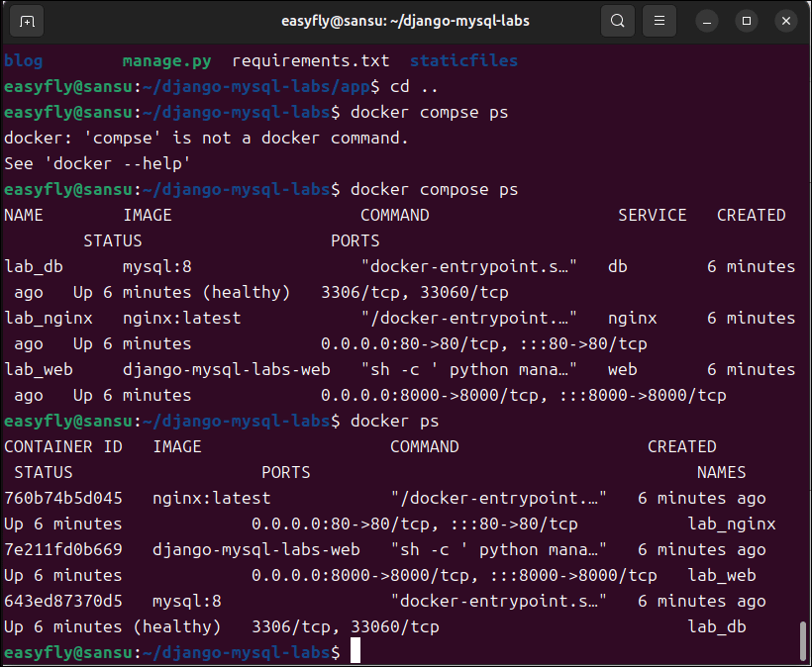Click the mistyped 'docker compse ps' command
Image resolution: width=812 pixels, height=667 pixels.
430,113
